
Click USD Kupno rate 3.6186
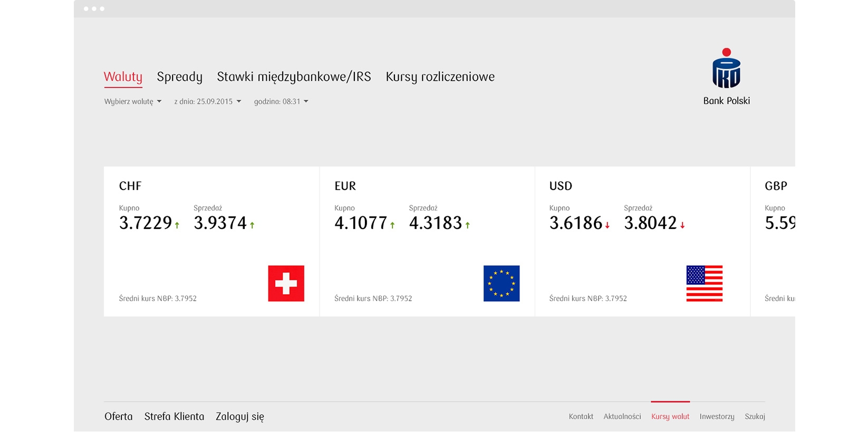pyautogui.click(x=576, y=223)
